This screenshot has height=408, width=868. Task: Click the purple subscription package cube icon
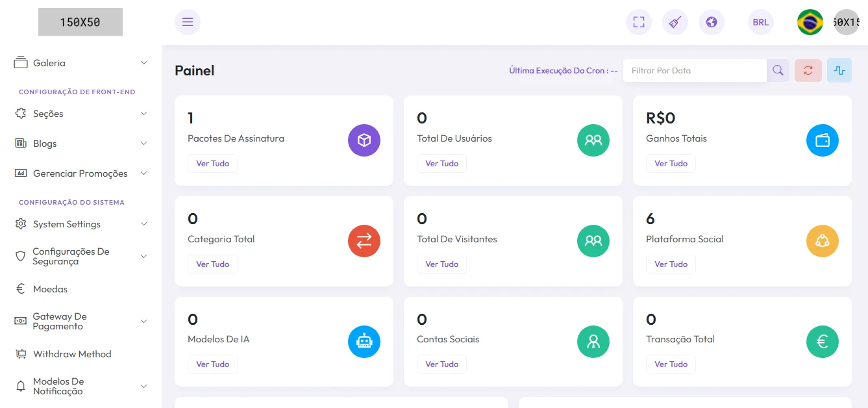click(x=364, y=140)
